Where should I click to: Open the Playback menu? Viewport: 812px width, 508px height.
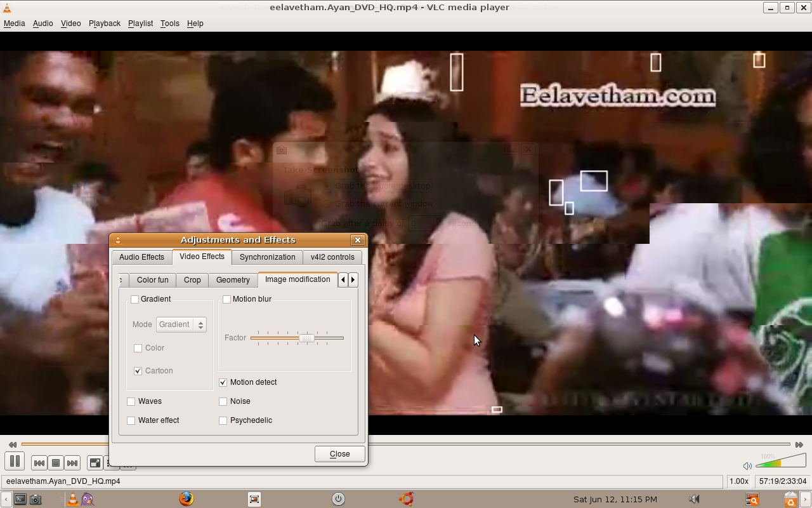[104, 23]
